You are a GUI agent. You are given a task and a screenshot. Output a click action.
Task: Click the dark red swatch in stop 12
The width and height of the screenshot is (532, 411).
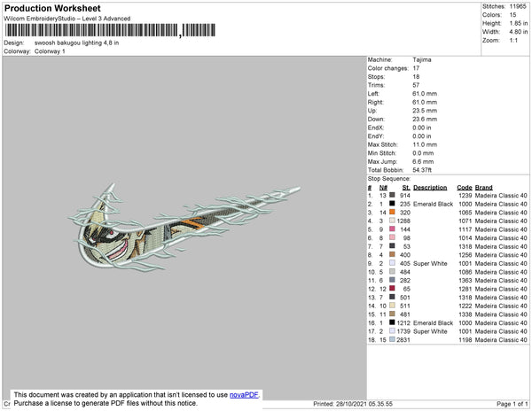pyautogui.click(x=392, y=289)
